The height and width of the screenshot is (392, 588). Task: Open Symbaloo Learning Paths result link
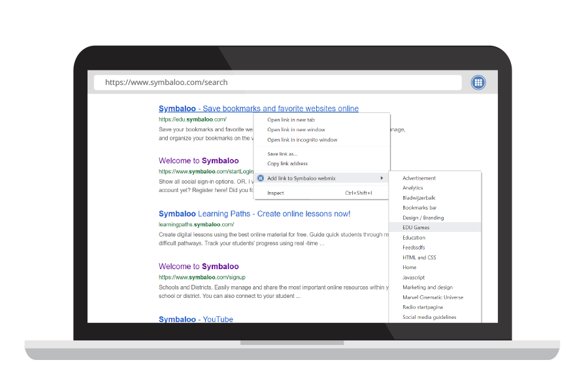tap(254, 214)
